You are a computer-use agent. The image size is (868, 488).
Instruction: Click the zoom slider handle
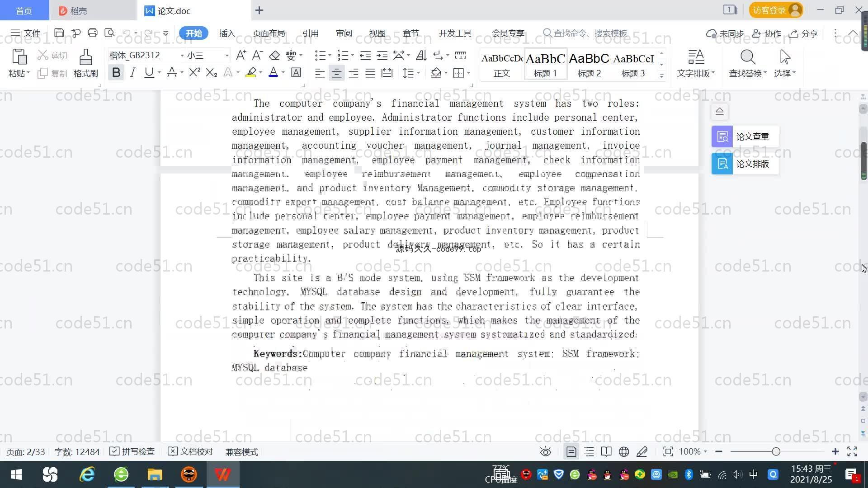tap(776, 451)
